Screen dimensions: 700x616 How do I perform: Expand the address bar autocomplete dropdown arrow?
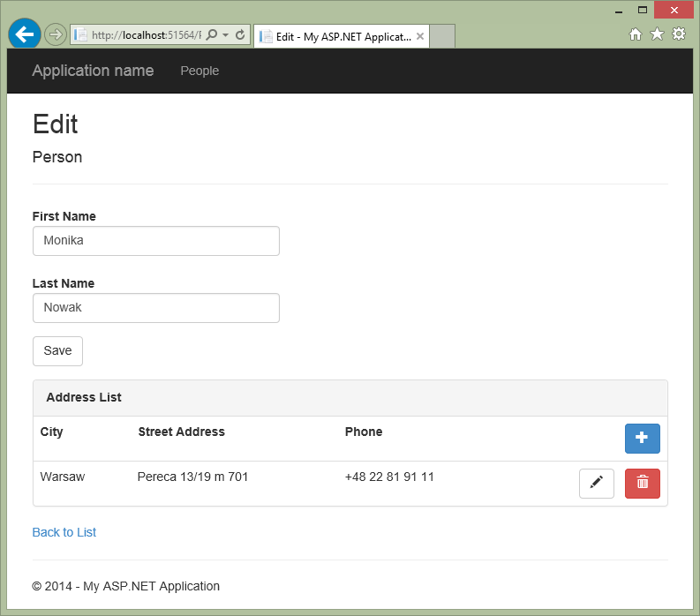pyautogui.click(x=226, y=35)
